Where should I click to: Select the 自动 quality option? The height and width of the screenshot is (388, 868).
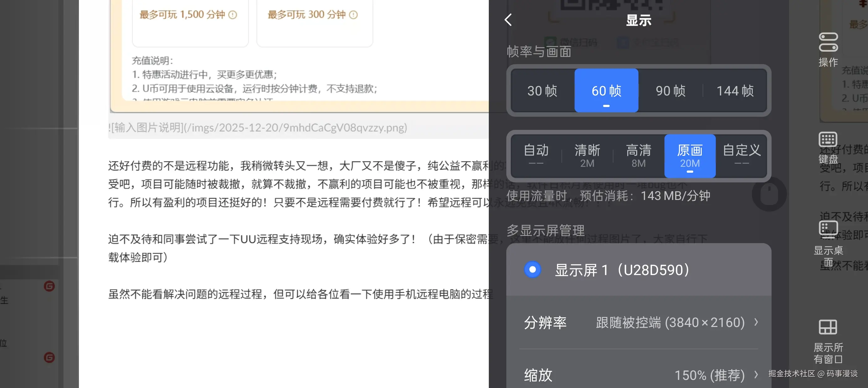point(536,156)
